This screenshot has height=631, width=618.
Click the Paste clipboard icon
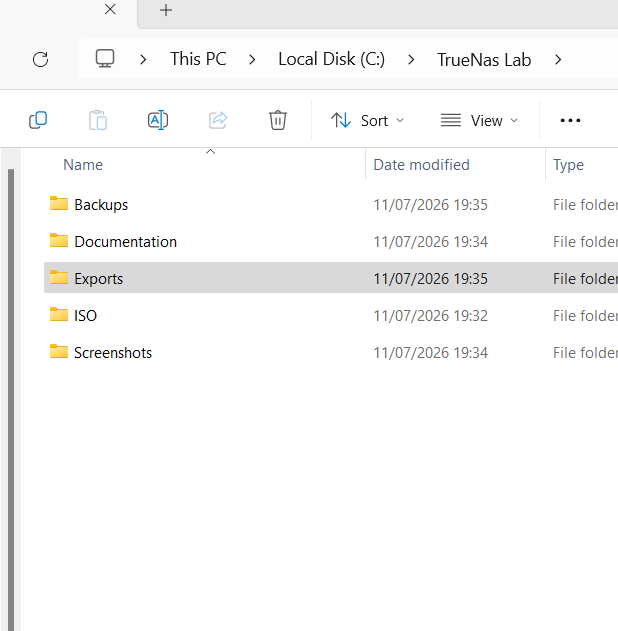pos(98,120)
